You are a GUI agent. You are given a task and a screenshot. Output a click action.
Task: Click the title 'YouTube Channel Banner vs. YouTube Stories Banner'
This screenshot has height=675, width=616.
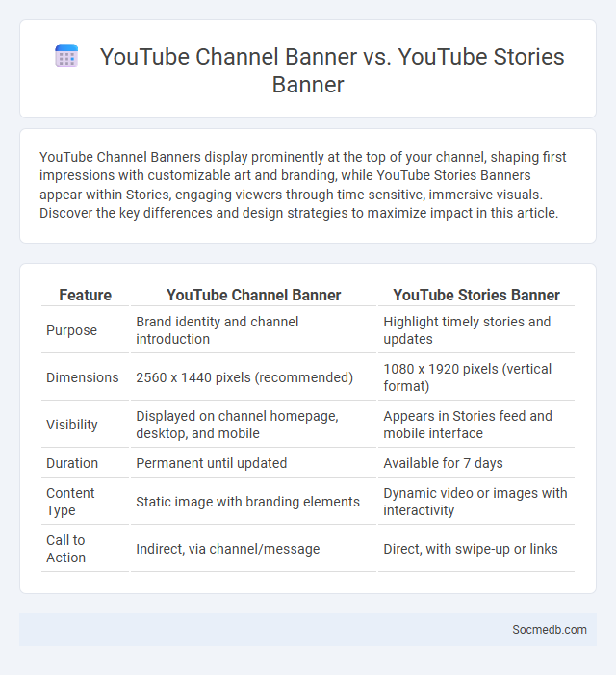point(332,70)
